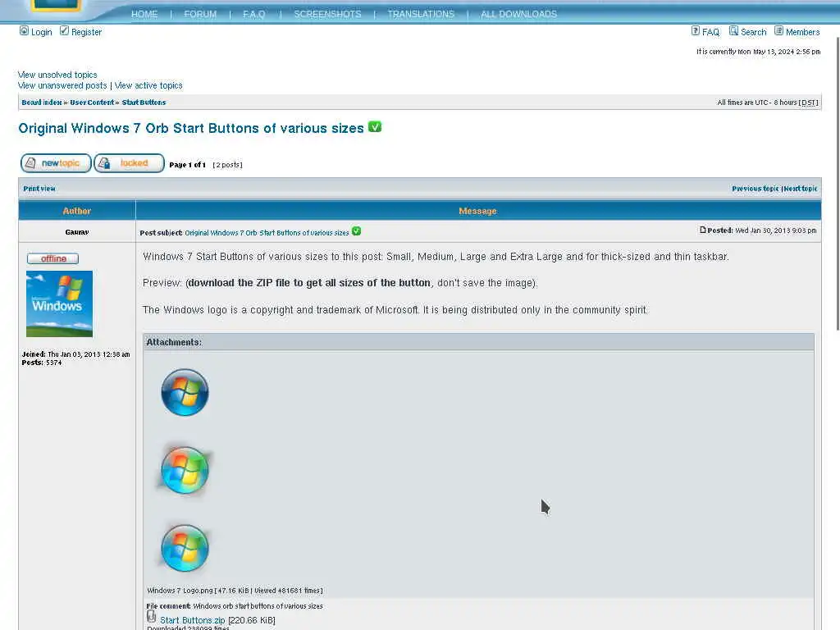Click the locked topic button

(129, 163)
